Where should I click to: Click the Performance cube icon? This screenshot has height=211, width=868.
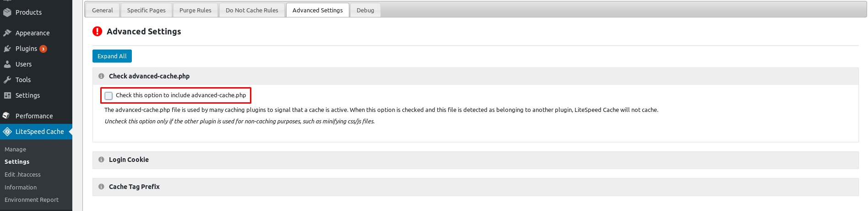tap(7, 116)
